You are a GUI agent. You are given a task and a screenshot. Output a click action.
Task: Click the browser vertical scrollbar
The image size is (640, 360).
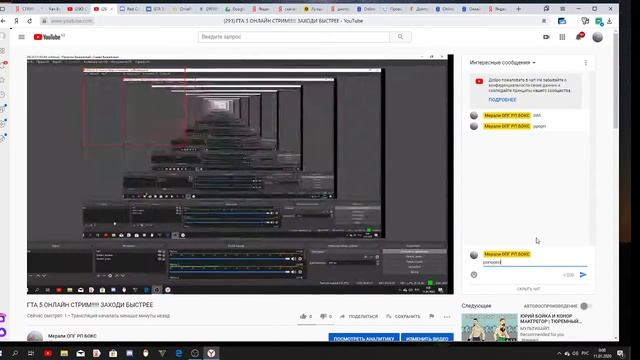616,82
